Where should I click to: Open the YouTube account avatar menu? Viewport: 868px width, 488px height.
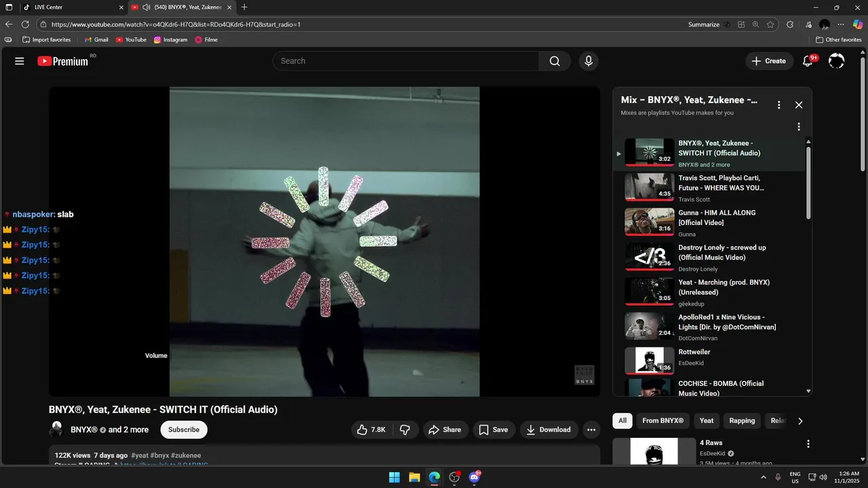tap(837, 61)
